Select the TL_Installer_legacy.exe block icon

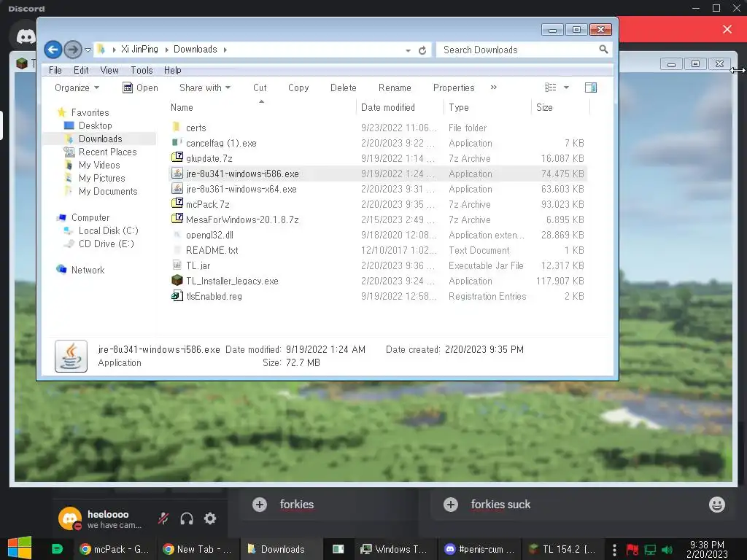pyautogui.click(x=177, y=281)
